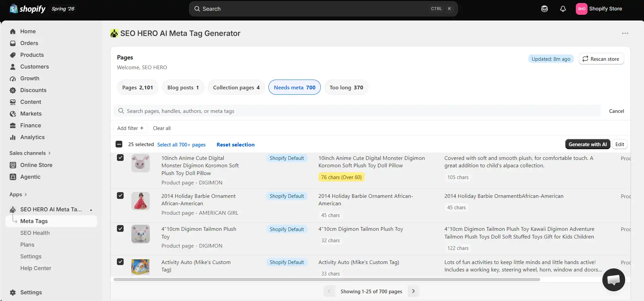
Task: Open the Koromon plush product thumbnail
Action: click(x=140, y=163)
